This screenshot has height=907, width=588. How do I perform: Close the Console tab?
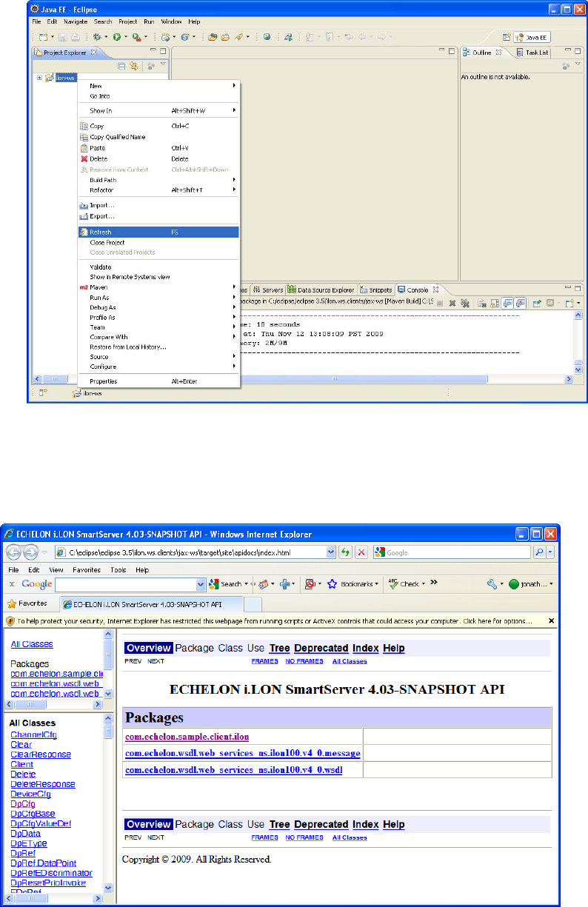[436, 289]
